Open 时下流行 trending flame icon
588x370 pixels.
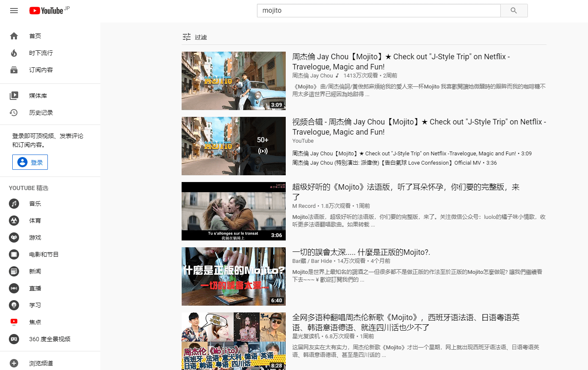[14, 53]
